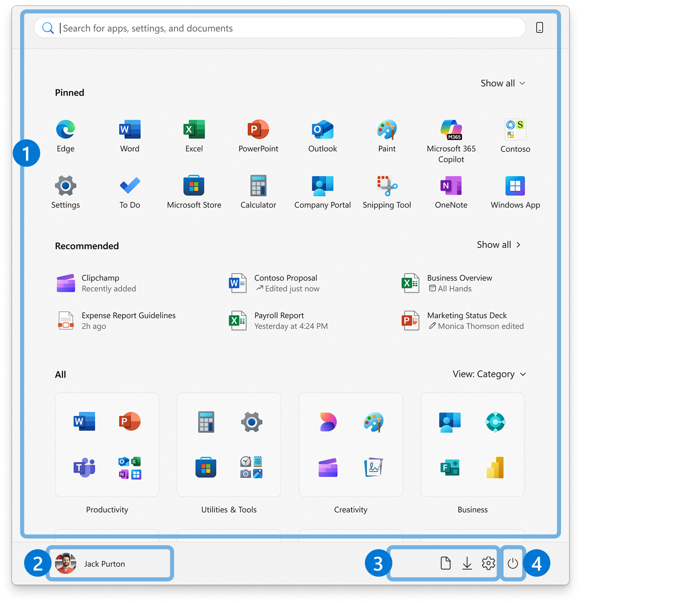The width and height of the screenshot is (700, 603).
Task: Open the pinned Excel app
Action: (194, 136)
